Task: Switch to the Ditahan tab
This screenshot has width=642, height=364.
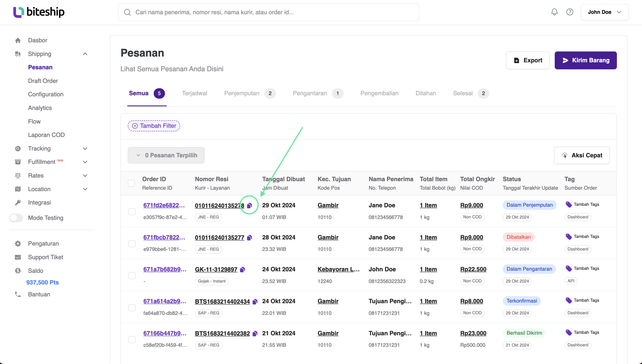Action: point(426,93)
